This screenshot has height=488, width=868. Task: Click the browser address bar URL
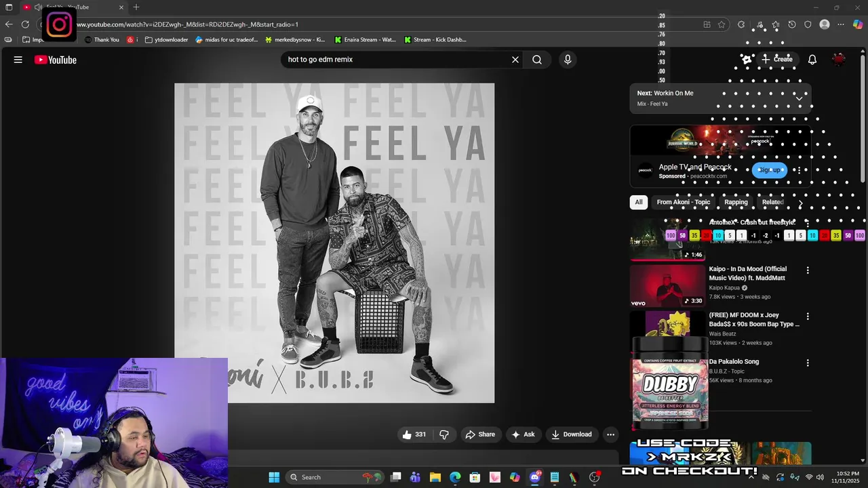187,24
